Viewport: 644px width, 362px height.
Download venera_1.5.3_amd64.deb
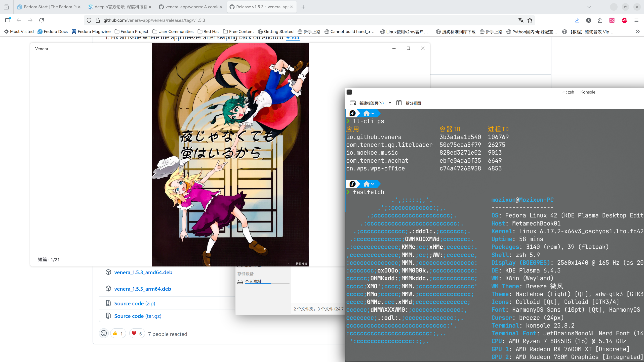(143, 272)
